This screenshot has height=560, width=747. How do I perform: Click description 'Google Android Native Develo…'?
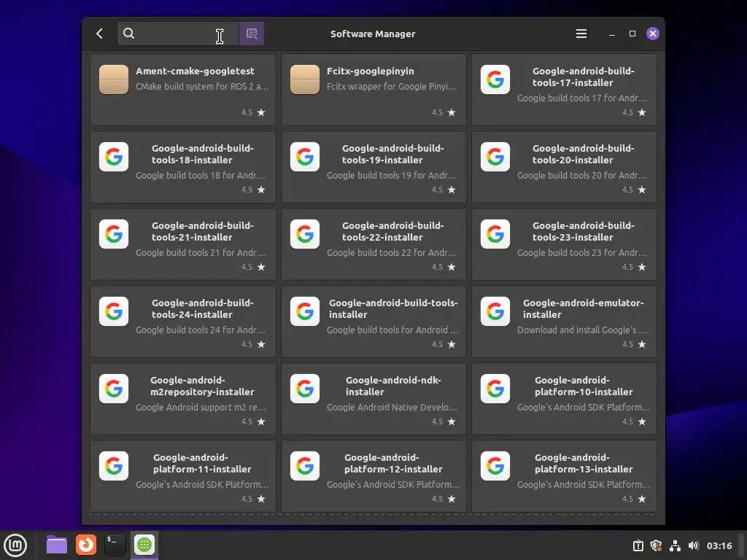tap(392, 407)
